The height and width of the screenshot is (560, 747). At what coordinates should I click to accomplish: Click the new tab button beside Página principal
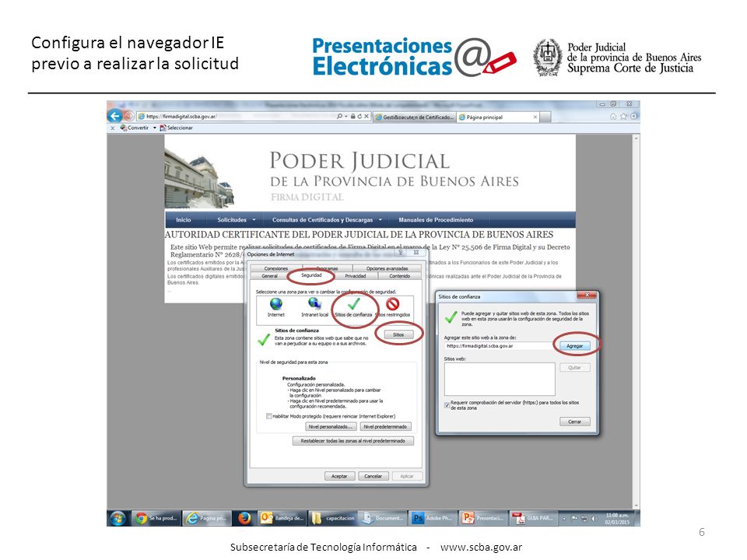click(545, 117)
